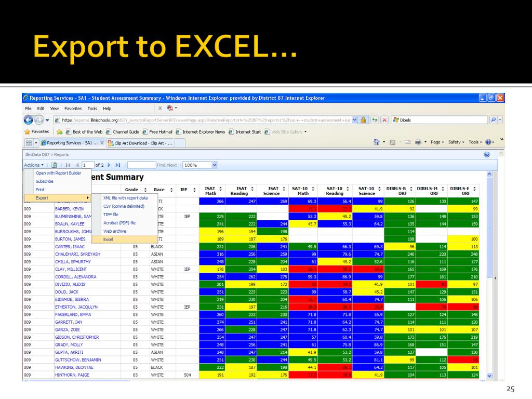Click the report refresh icon next to Actions

pyautogui.click(x=54, y=165)
